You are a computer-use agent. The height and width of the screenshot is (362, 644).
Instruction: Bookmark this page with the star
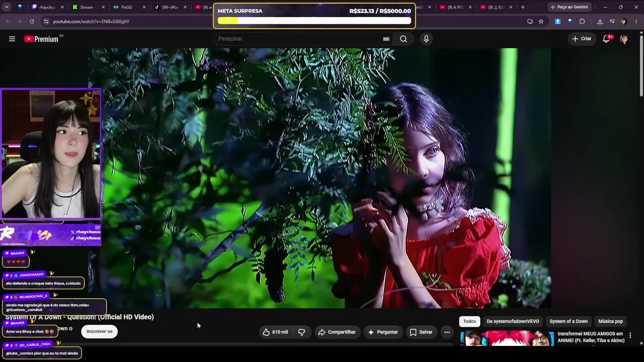tap(541, 21)
